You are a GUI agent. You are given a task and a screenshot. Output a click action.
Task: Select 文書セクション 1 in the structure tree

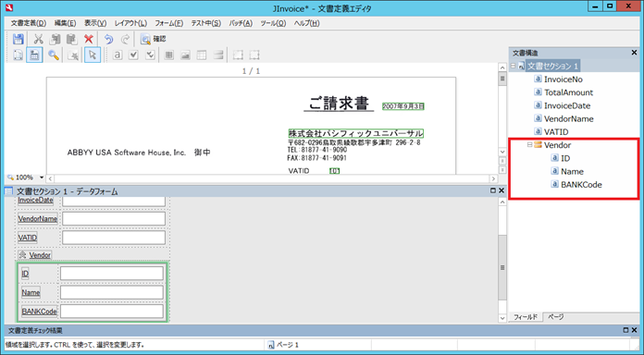coord(552,66)
